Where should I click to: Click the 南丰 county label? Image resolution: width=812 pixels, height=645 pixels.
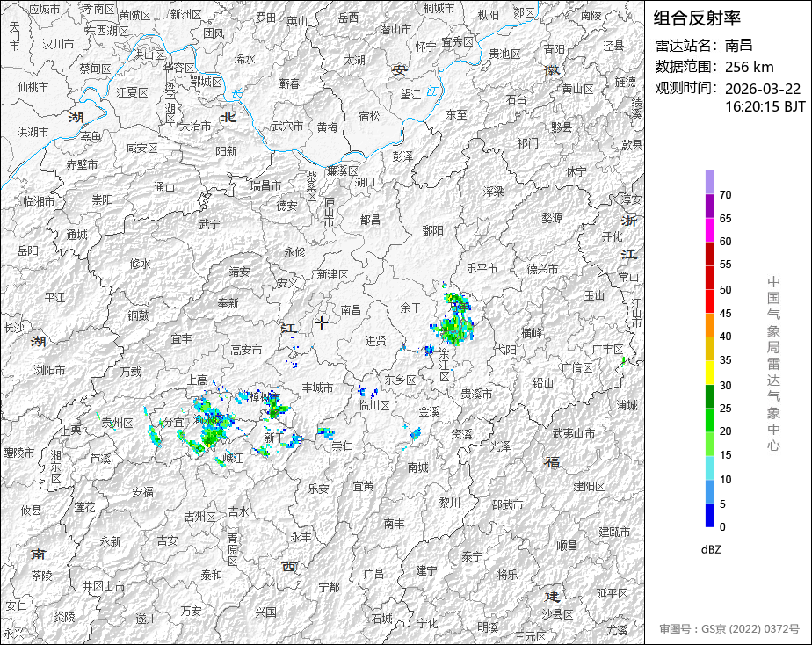pyautogui.click(x=394, y=524)
